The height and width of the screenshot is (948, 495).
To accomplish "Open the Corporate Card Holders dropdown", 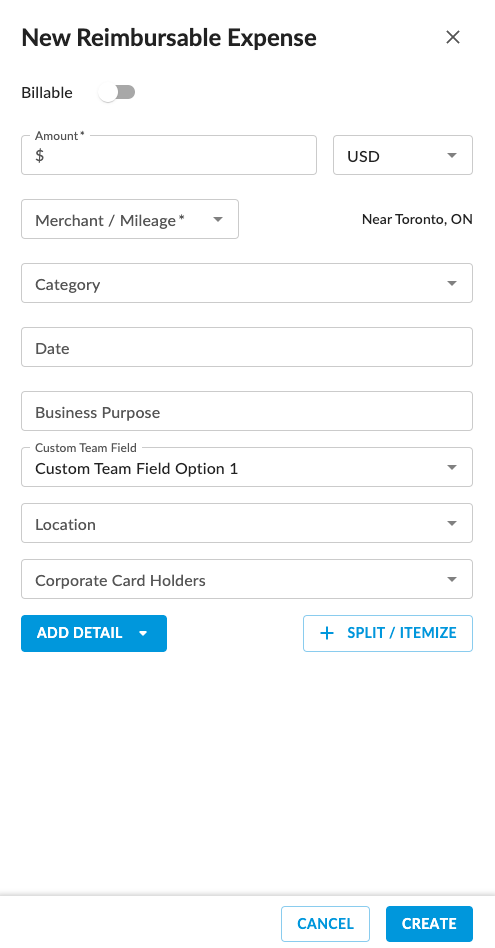I will pyautogui.click(x=247, y=579).
